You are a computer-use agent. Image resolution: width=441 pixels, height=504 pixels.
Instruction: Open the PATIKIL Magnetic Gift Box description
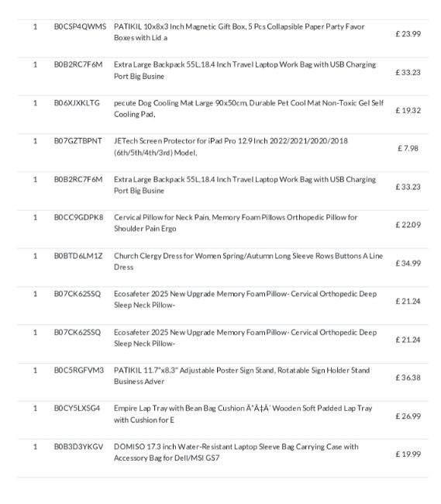[239, 32]
